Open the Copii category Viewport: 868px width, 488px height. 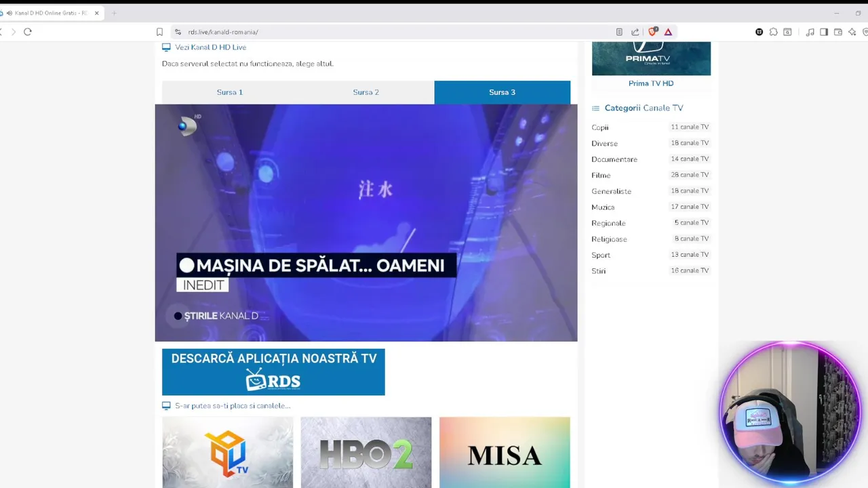[600, 127]
